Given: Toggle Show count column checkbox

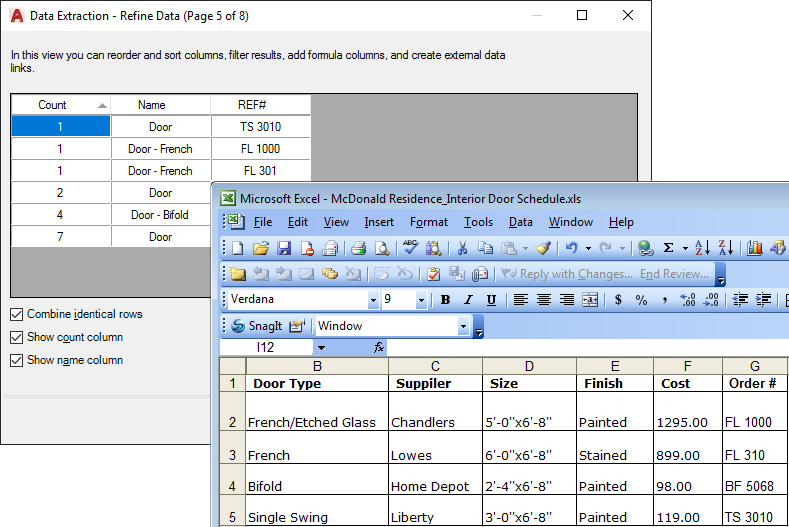Looking at the screenshot, I should pyautogui.click(x=17, y=337).
